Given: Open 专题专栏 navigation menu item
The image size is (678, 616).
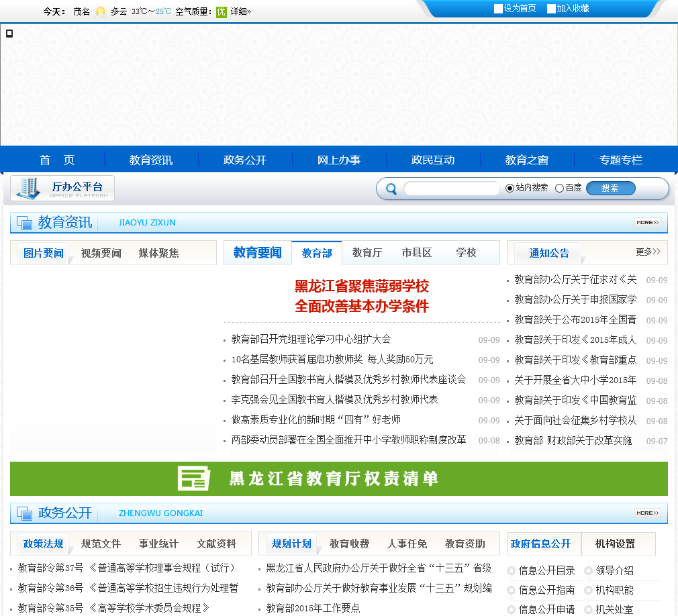Looking at the screenshot, I should [621, 160].
